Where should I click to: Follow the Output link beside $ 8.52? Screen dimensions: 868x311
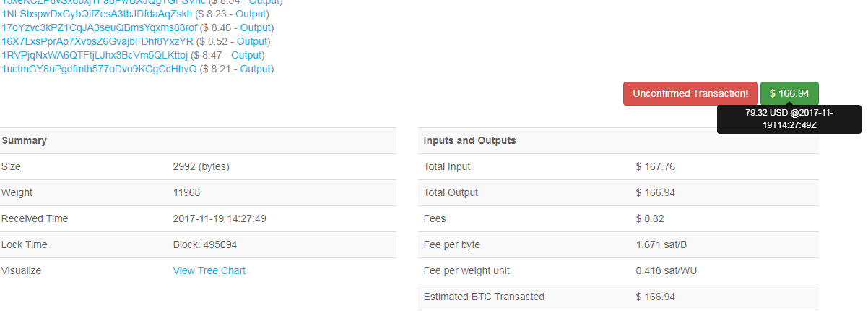tap(253, 41)
